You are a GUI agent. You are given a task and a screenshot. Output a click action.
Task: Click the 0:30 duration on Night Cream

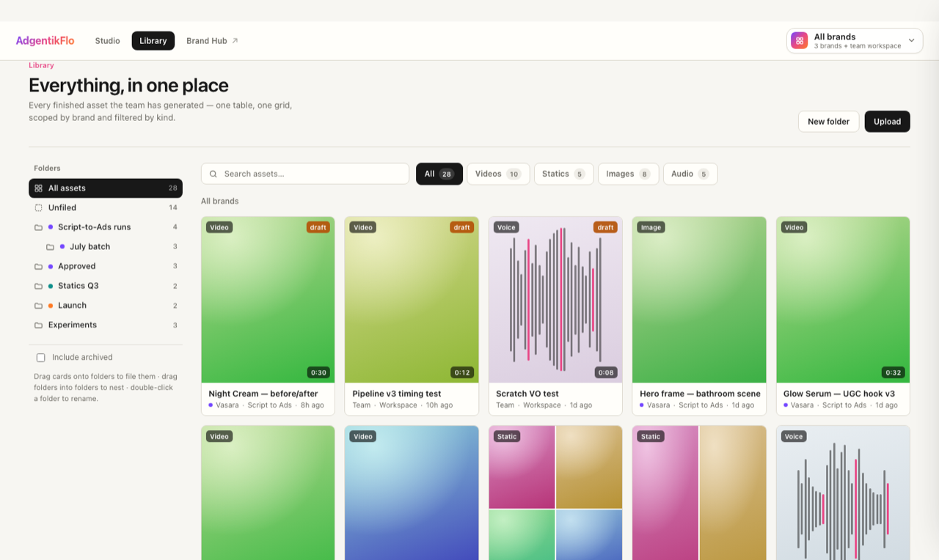[x=318, y=372]
